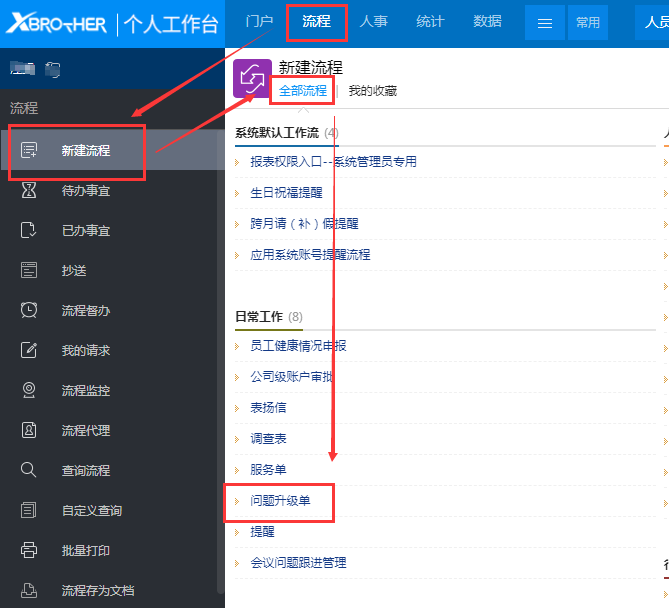Open the 服务单 workflow link
669x608 pixels.
[268, 470]
